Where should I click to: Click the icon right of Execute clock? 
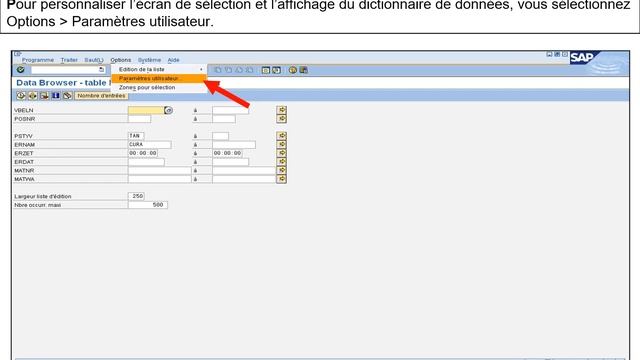pyautogui.click(x=33, y=96)
